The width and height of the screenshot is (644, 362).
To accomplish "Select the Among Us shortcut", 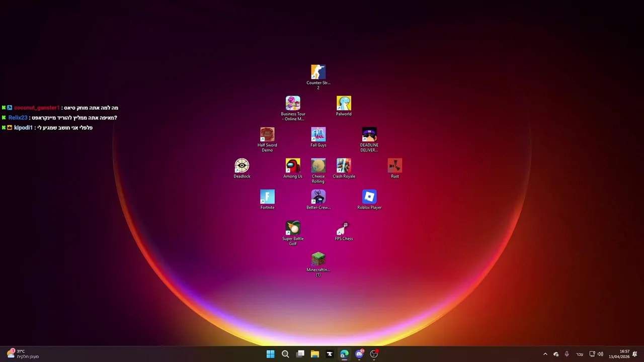I will (293, 168).
